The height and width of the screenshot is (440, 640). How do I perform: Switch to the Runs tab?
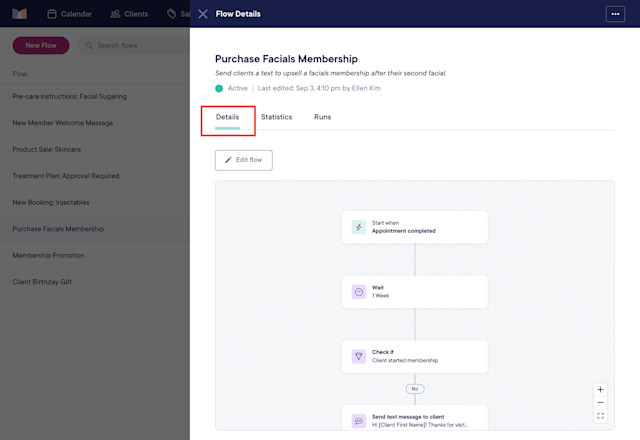coord(322,117)
